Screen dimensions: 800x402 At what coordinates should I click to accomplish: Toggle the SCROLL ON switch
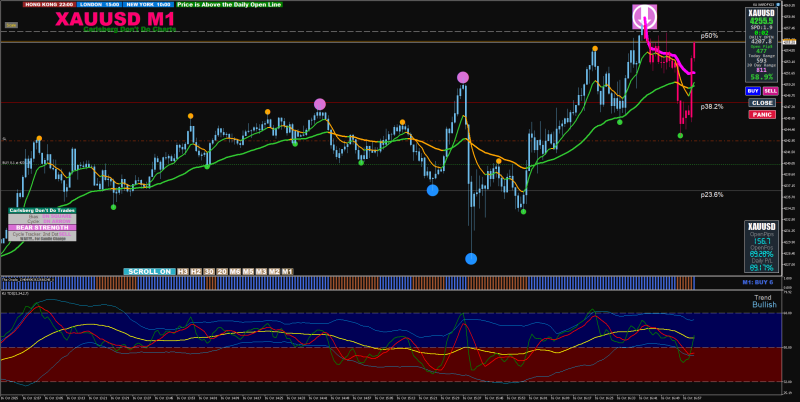149,271
